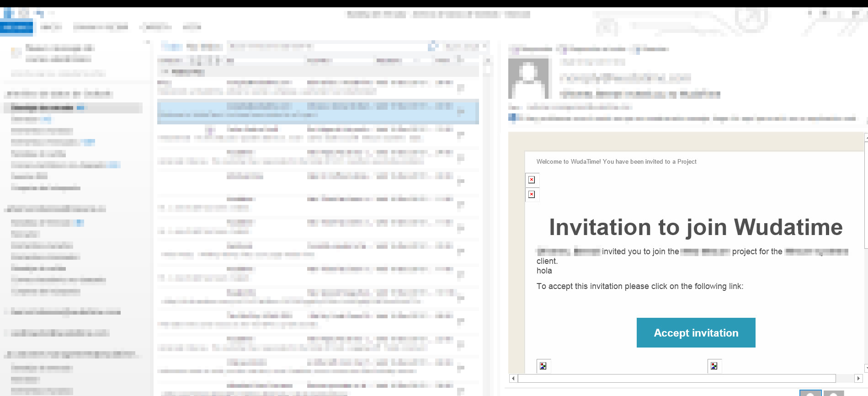This screenshot has width=868, height=396.
Task: Click the search magnifier icon
Action: pyautogui.click(x=432, y=46)
